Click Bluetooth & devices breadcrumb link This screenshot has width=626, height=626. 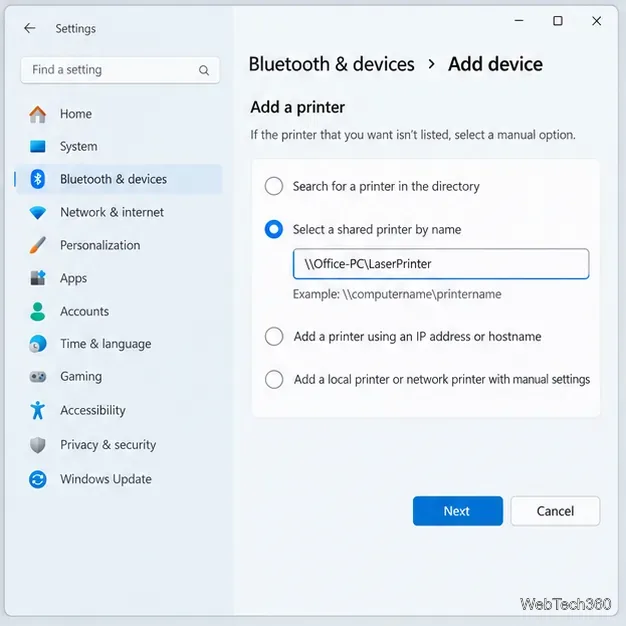[331, 64]
